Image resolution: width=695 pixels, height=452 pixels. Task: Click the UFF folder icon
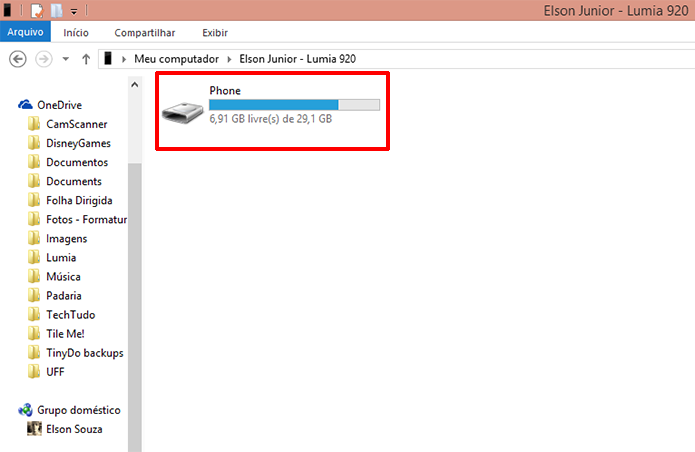(34, 371)
